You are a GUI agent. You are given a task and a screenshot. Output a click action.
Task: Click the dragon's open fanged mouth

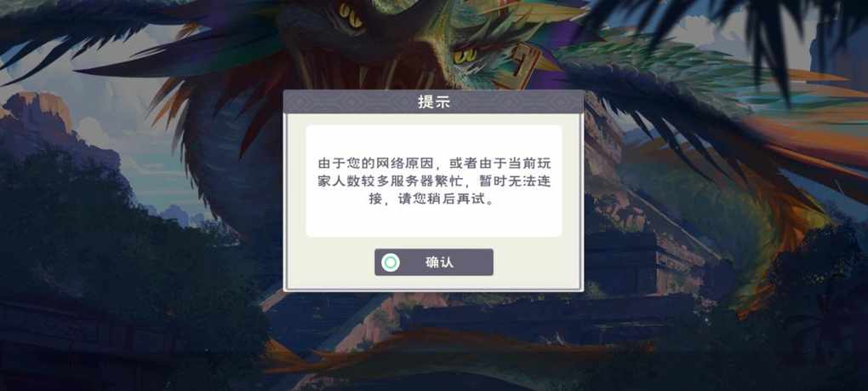point(354,67)
